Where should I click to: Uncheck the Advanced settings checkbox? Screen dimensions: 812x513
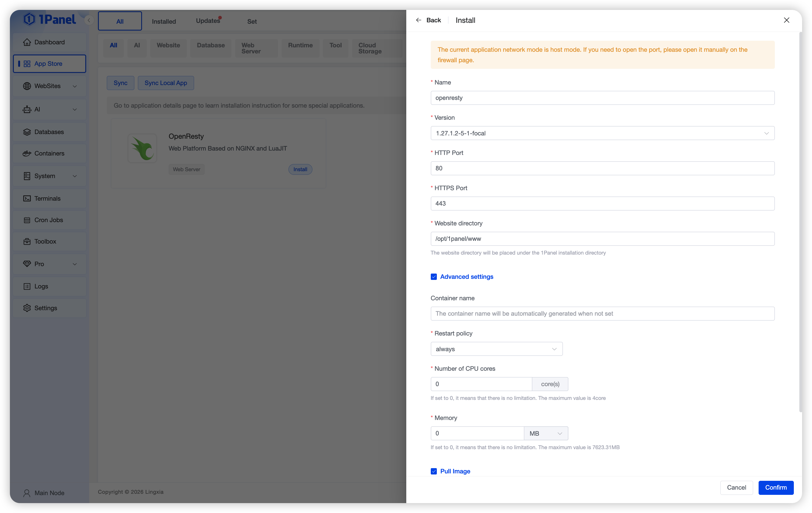[x=434, y=277]
